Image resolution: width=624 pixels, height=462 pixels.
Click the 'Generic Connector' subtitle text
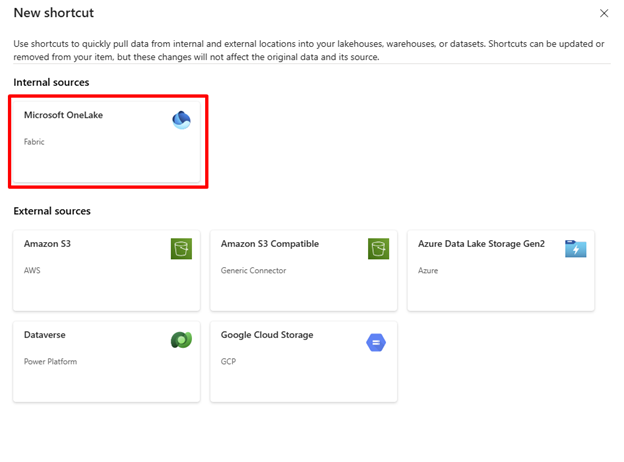254,270
